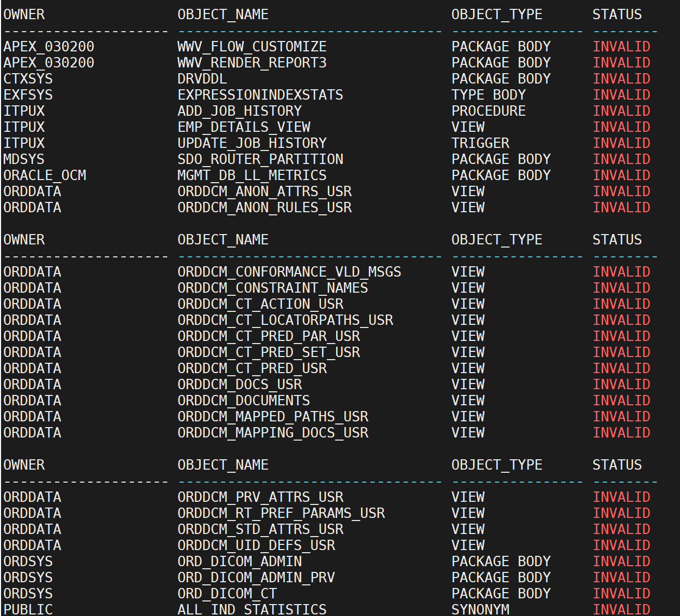This screenshot has width=680, height=616.
Task: Click INVALID status in the DRVDDL row
Action: coord(621,79)
